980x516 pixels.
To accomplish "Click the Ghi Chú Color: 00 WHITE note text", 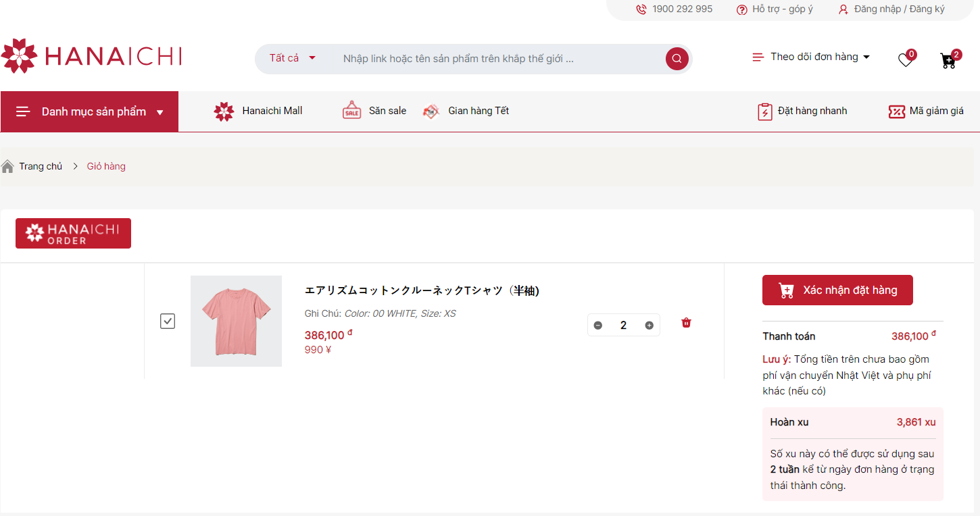I will tap(380, 313).
